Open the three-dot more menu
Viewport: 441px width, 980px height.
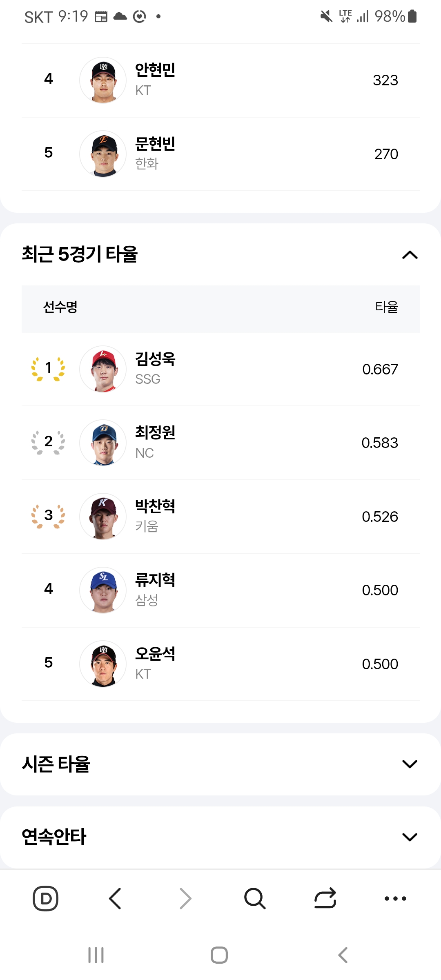[x=395, y=898]
